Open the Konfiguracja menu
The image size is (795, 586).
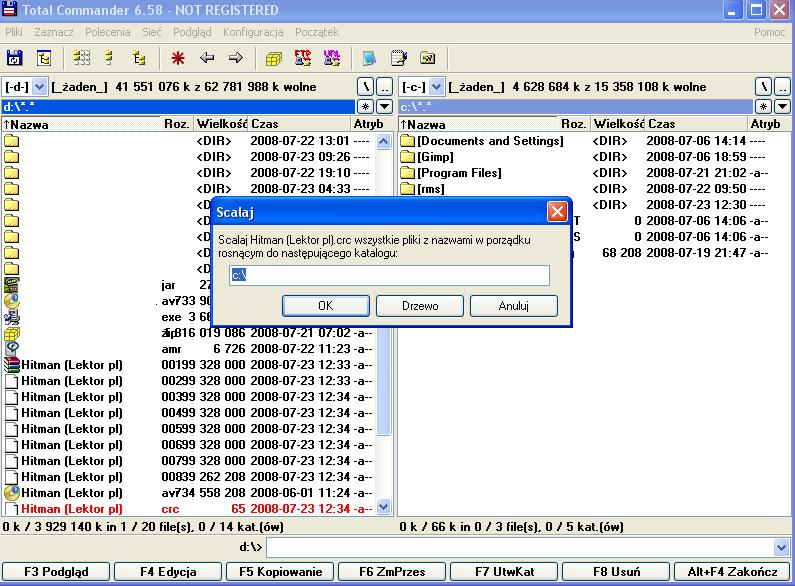click(x=253, y=32)
